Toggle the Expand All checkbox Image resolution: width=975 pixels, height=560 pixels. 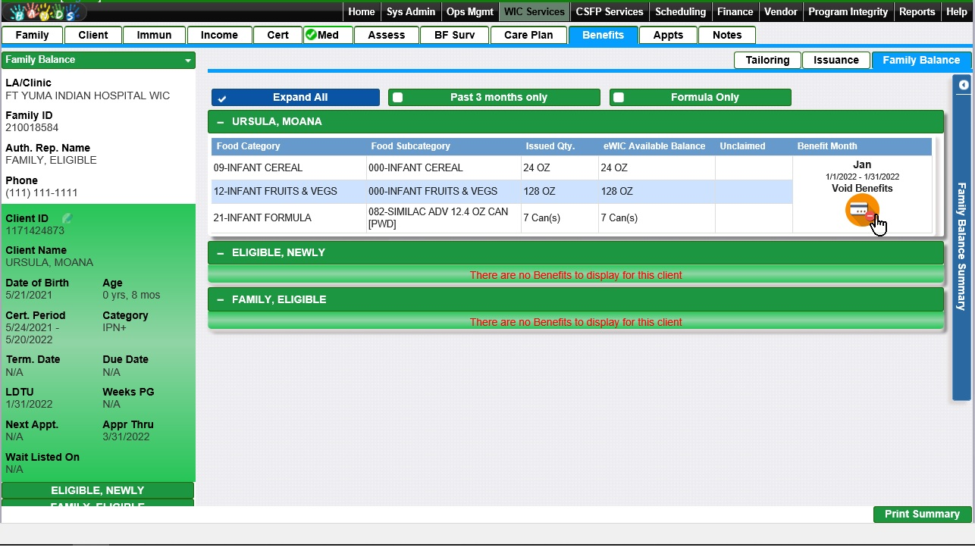pos(222,98)
